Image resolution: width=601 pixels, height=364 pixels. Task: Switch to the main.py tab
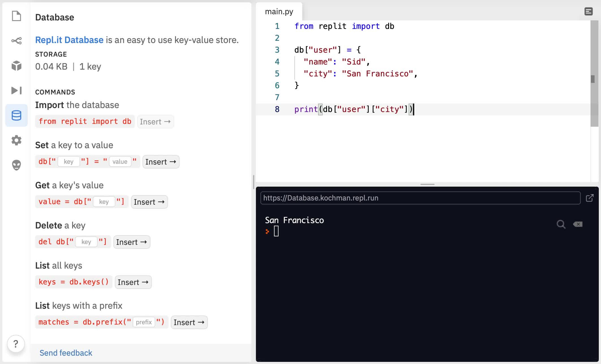click(279, 12)
